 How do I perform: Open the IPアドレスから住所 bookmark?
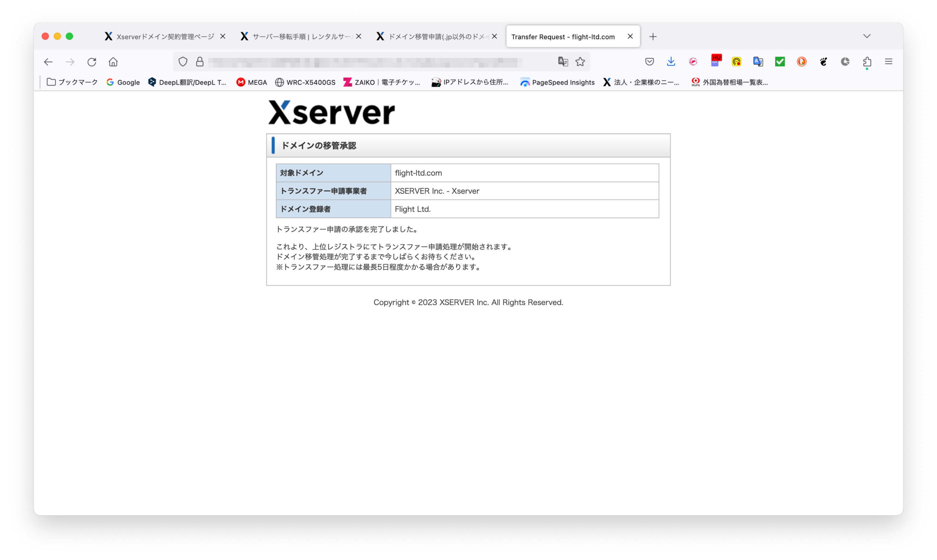pos(470,82)
